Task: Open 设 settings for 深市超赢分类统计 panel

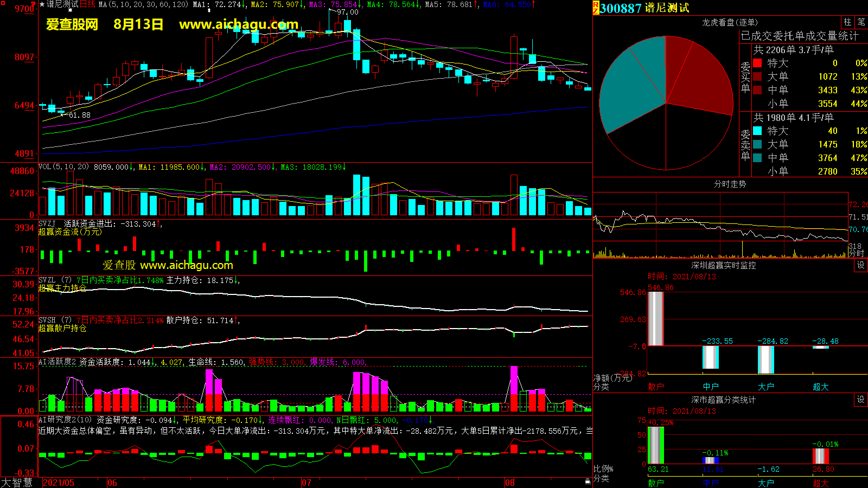Action: [860, 400]
